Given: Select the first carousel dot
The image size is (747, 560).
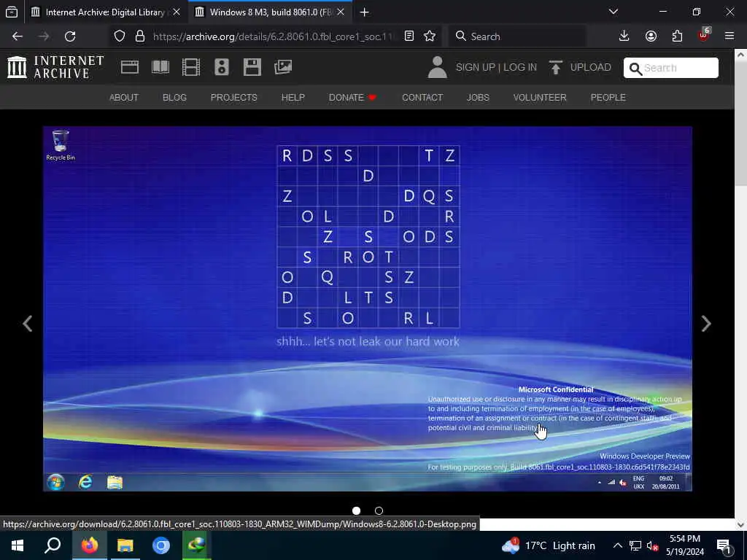Looking at the screenshot, I should click(x=356, y=511).
